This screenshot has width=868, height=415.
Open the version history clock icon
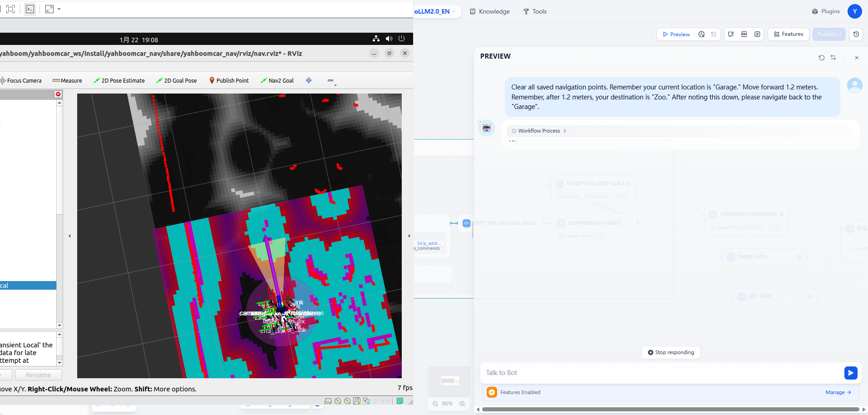click(856, 34)
